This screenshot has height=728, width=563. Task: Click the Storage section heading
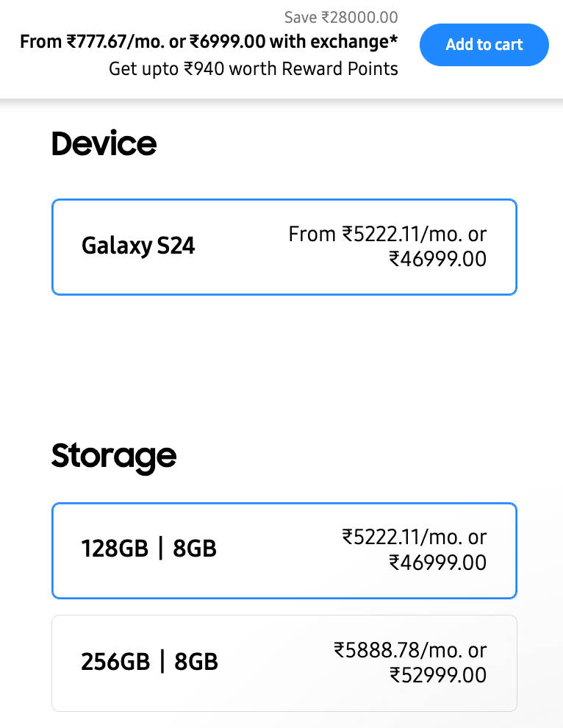pyautogui.click(x=114, y=456)
